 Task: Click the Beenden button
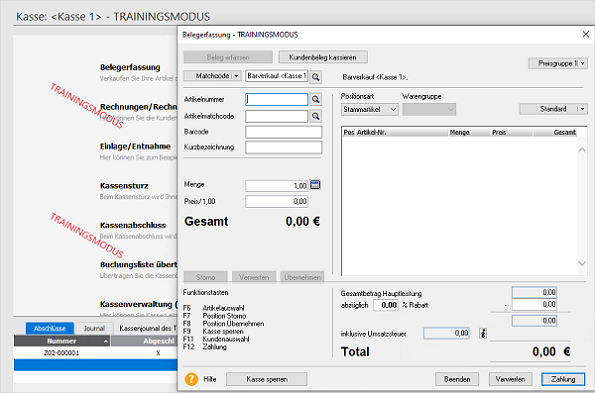pyautogui.click(x=457, y=379)
